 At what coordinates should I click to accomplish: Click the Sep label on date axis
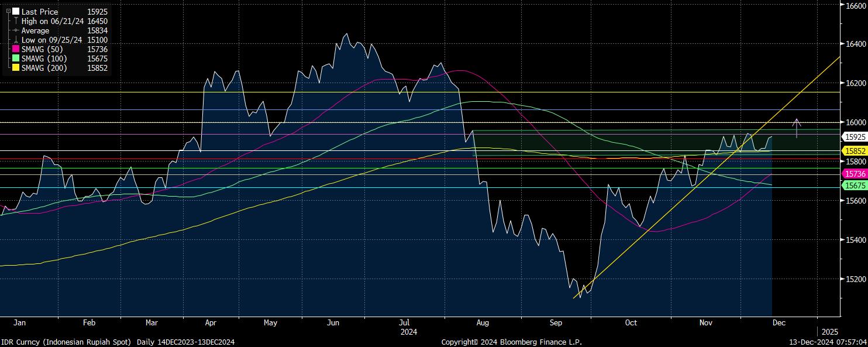[556, 322]
